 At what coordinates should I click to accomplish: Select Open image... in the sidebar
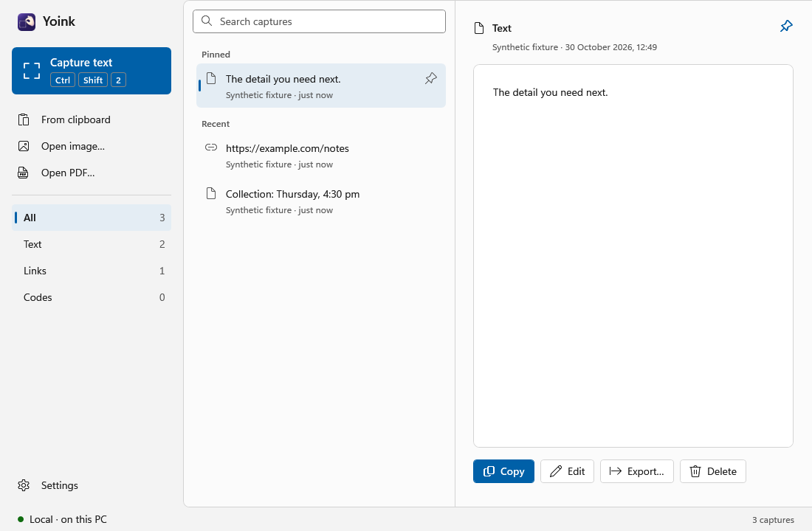(91, 146)
